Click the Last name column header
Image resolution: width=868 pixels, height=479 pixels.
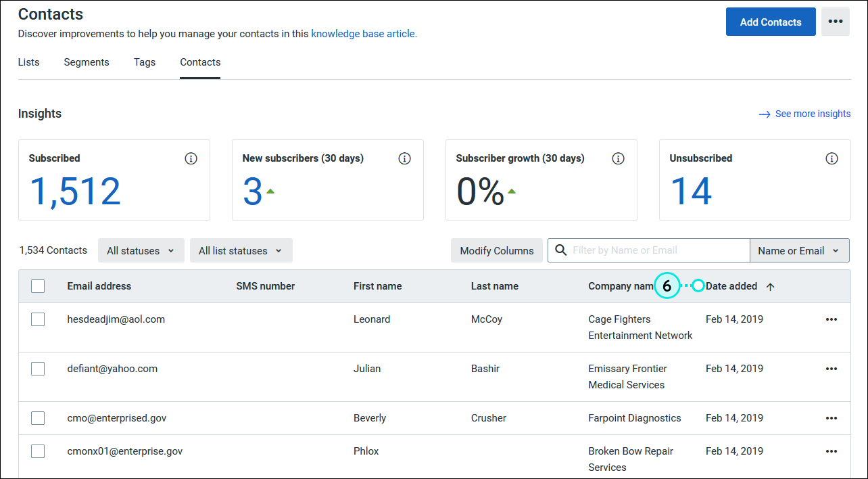[x=495, y=286]
